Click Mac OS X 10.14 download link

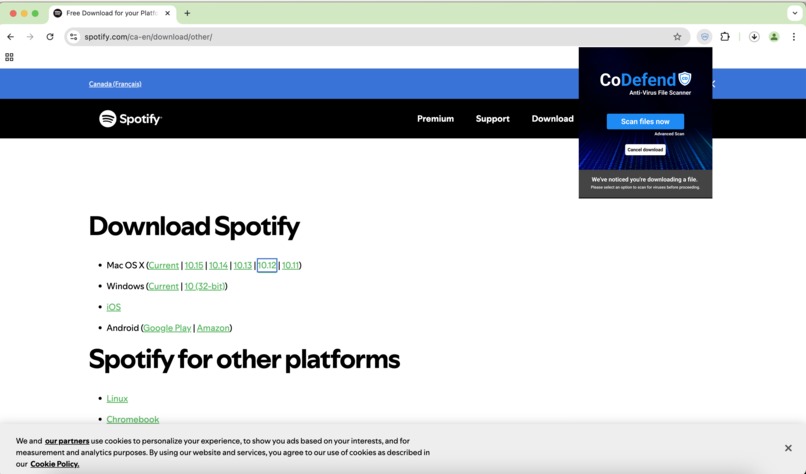[x=218, y=265]
